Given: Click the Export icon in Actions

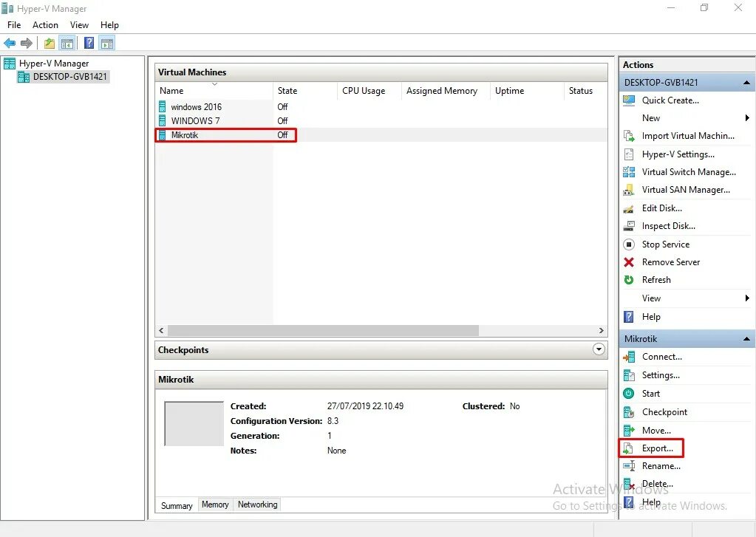Looking at the screenshot, I should coord(627,449).
